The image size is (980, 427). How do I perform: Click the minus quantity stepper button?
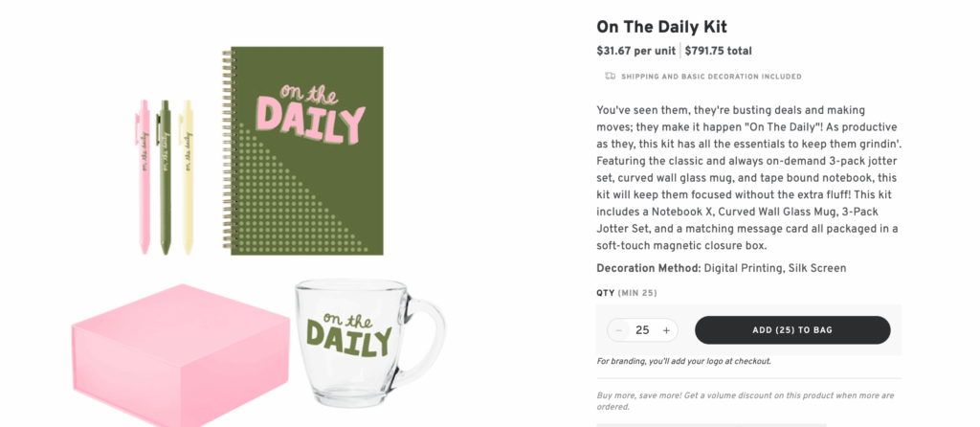pos(619,330)
